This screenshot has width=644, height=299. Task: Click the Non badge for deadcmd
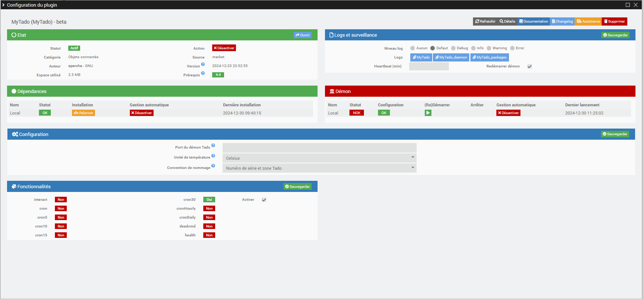pyautogui.click(x=209, y=226)
